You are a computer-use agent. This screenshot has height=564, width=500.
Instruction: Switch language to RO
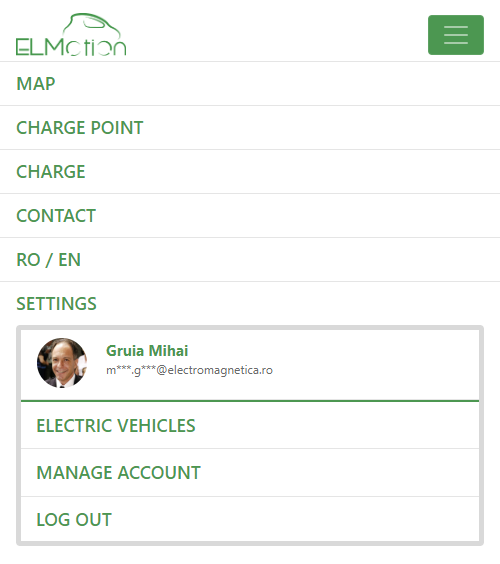click(28, 260)
